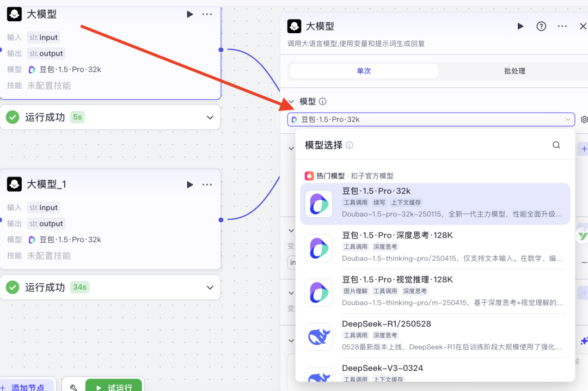Open model parameter settings gear icon

pos(584,119)
